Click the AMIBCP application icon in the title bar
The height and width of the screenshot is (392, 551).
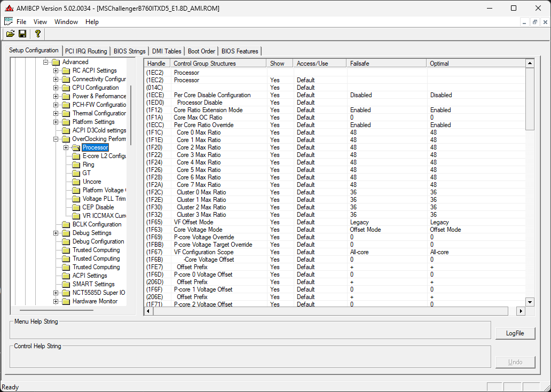click(x=10, y=8)
